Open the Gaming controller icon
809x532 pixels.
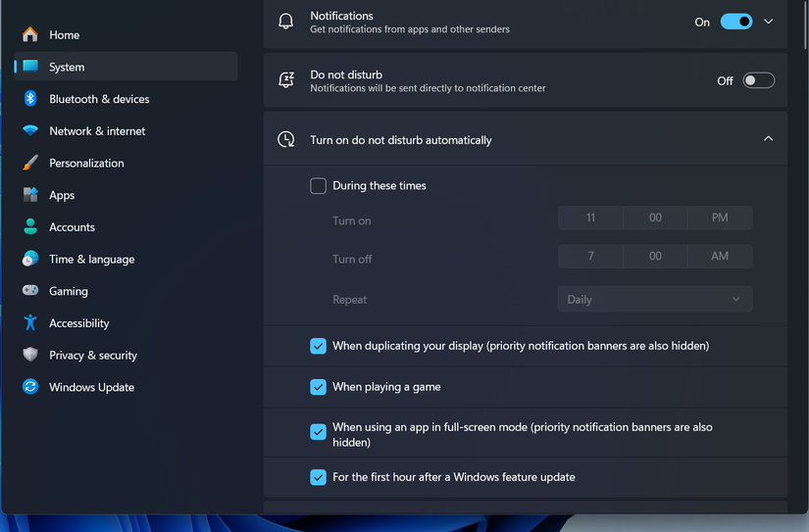[x=30, y=290]
